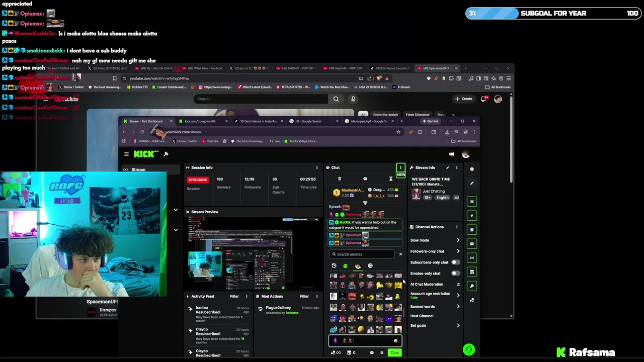This screenshot has width=644, height=362.
Task: Collapse chat leaderboard with chevron
Action: 365,203
